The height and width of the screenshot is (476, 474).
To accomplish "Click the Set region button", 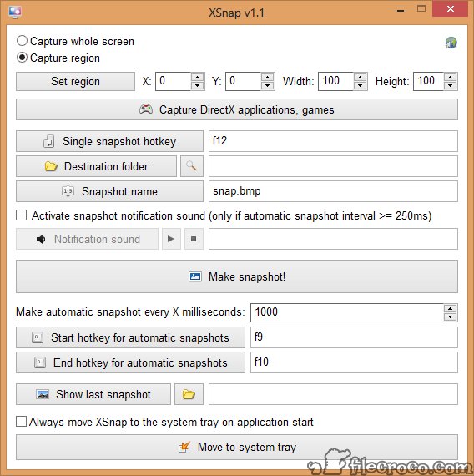I will click(75, 81).
